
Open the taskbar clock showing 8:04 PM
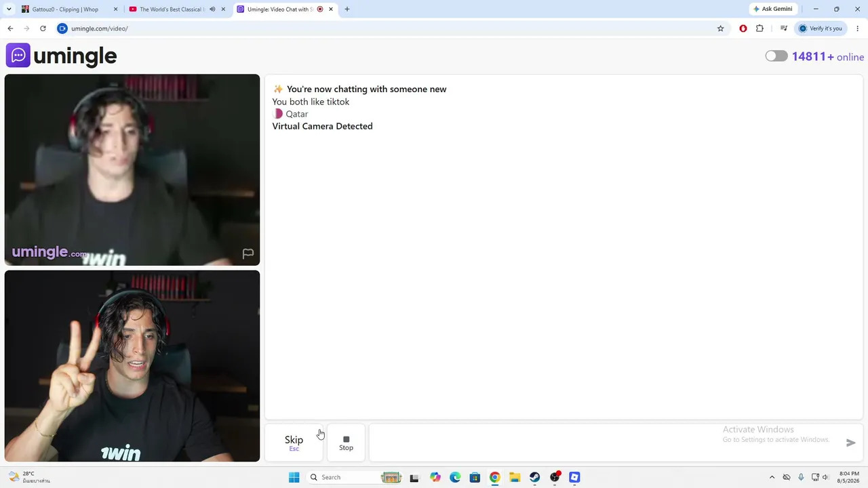849,477
